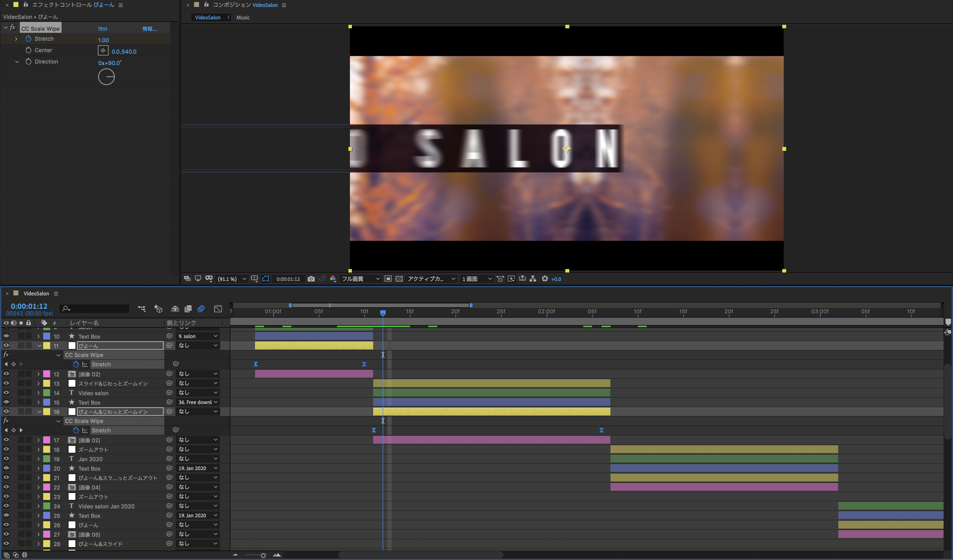Enable motion blur for the timeline
The image size is (953, 560).
coord(201,309)
